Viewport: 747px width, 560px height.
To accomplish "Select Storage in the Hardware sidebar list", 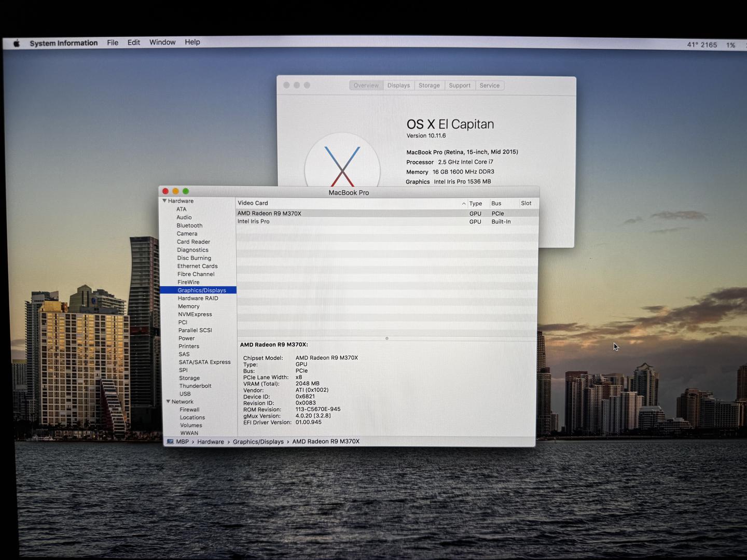I will tap(189, 378).
